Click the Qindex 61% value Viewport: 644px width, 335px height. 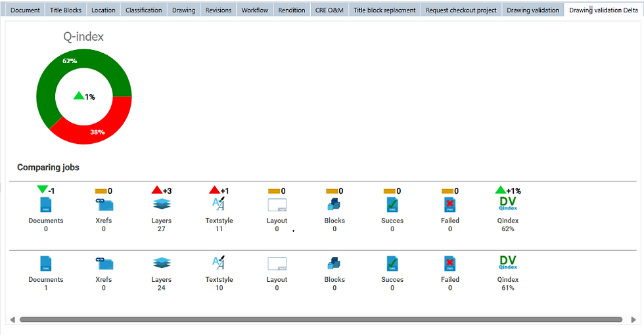508,288
